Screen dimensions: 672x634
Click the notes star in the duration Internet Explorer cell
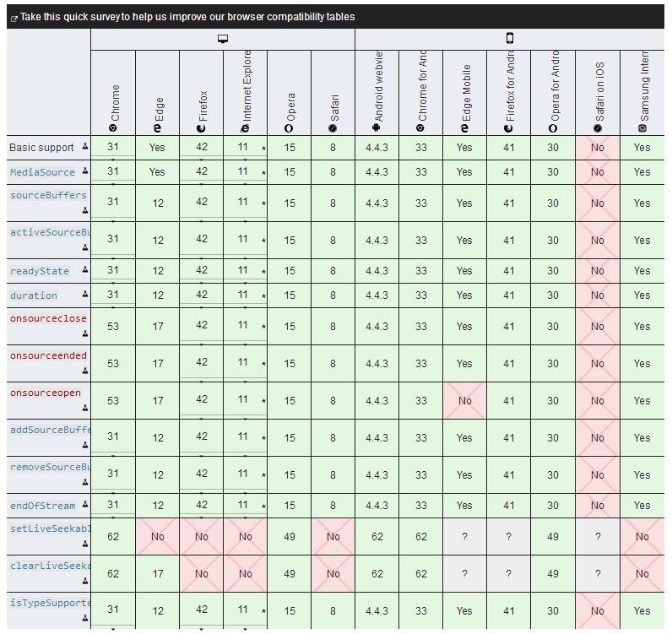coord(263,295)
